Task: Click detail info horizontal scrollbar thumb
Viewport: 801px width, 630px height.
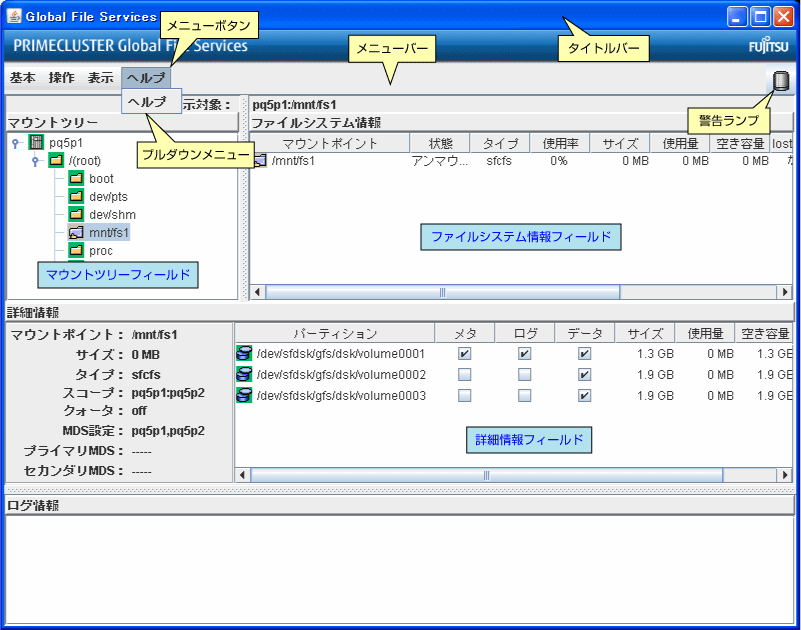Action: tap(486, 475)
